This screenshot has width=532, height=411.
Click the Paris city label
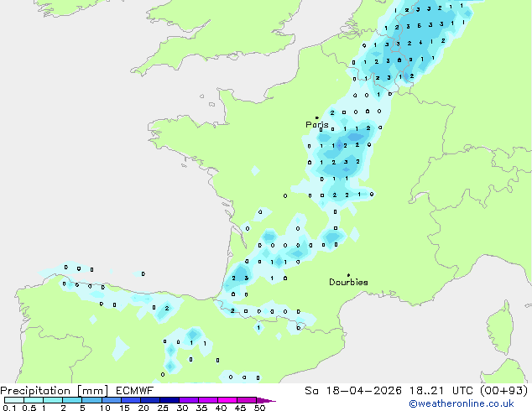pos(317,125)
